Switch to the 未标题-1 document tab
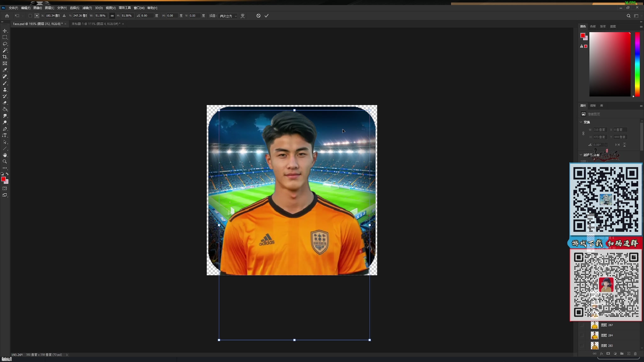The image size is (644, 362). [x=96, y=24]
